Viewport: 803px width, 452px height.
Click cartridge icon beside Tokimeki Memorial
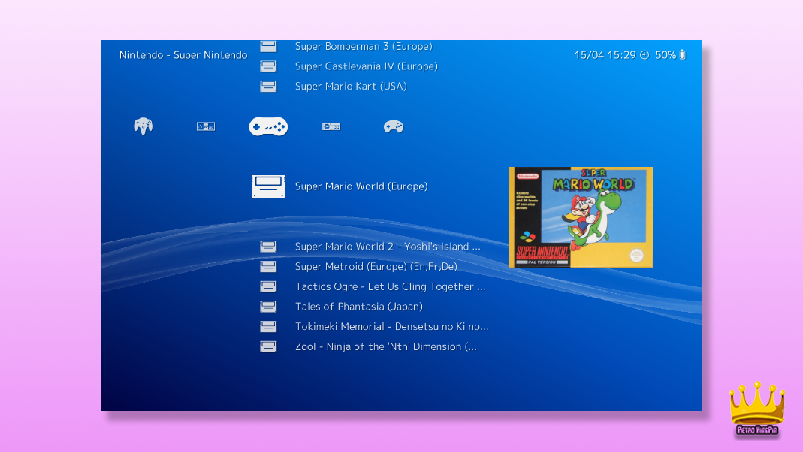268,327
